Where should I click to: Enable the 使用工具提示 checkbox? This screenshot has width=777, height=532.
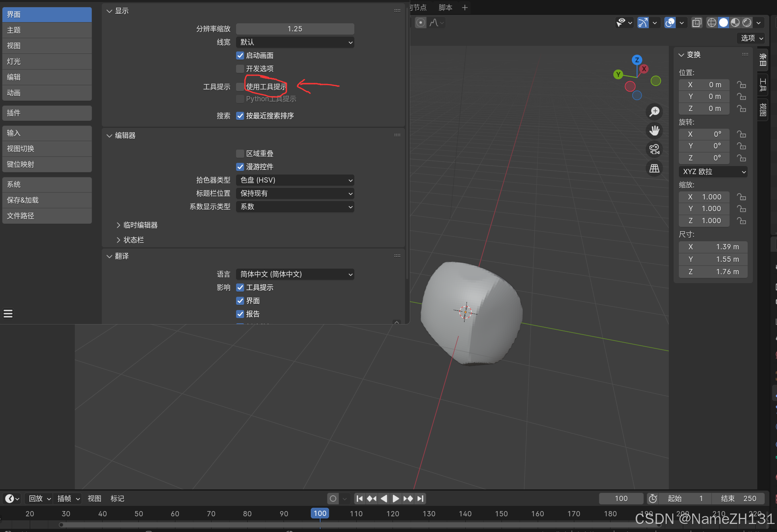pos(240,87)
